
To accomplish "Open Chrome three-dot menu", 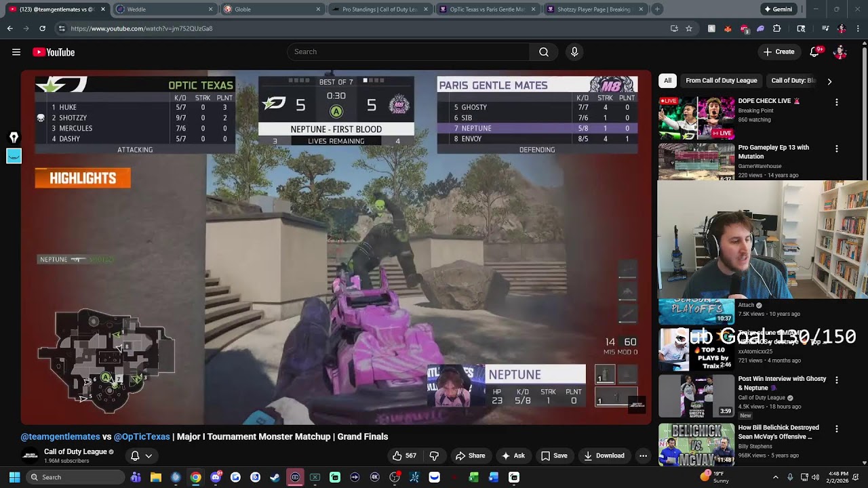I will (x=858, y=28).
